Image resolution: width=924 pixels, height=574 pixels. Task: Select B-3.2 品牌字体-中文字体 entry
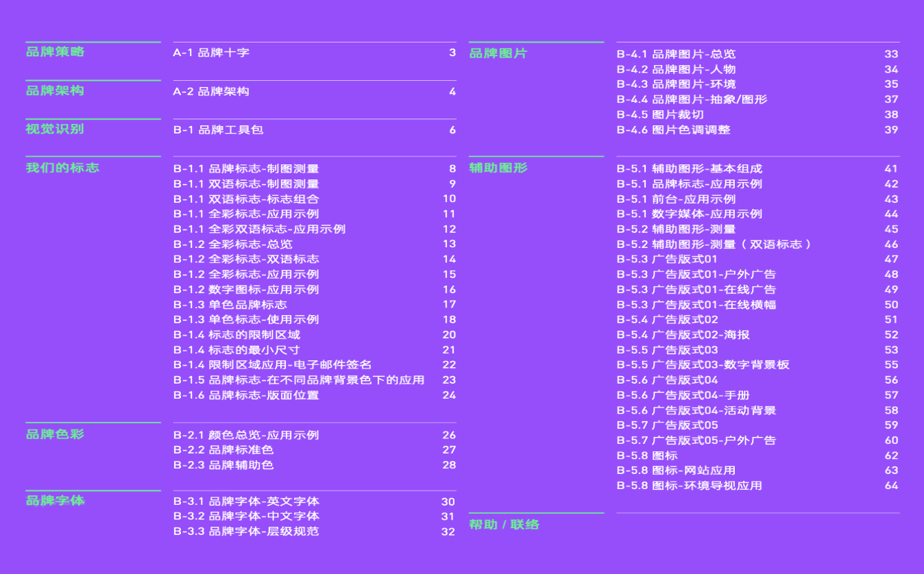[x=246, y=516]
